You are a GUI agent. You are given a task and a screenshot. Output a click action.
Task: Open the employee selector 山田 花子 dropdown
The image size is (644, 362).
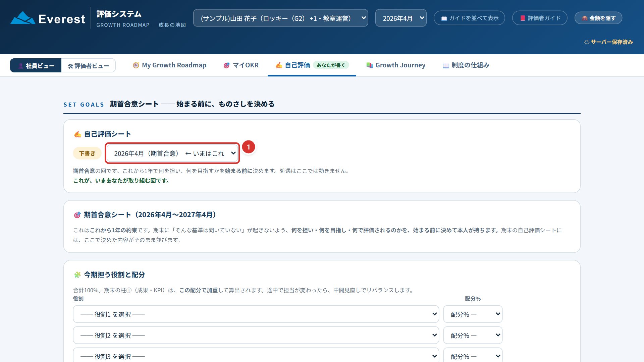click(x=280, y=18)
